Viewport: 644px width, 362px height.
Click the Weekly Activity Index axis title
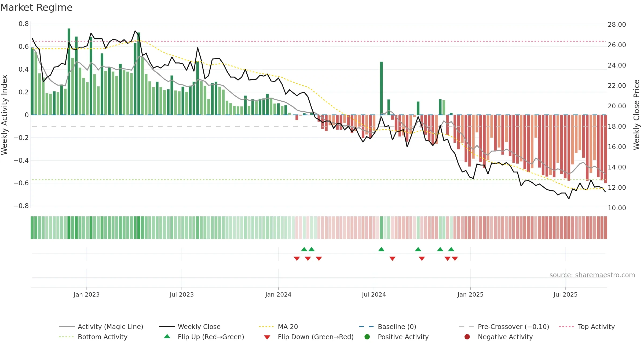pos(5,115)
